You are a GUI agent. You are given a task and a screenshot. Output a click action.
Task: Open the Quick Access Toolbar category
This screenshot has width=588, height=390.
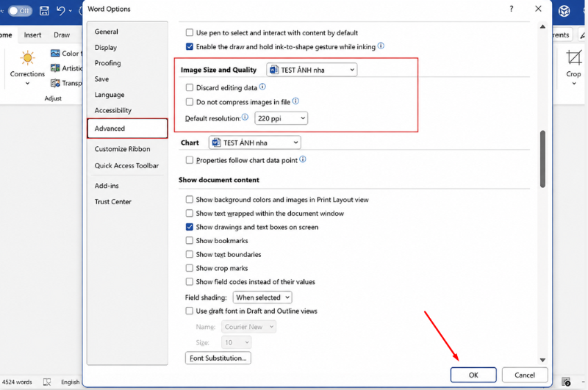pos(127,165)
